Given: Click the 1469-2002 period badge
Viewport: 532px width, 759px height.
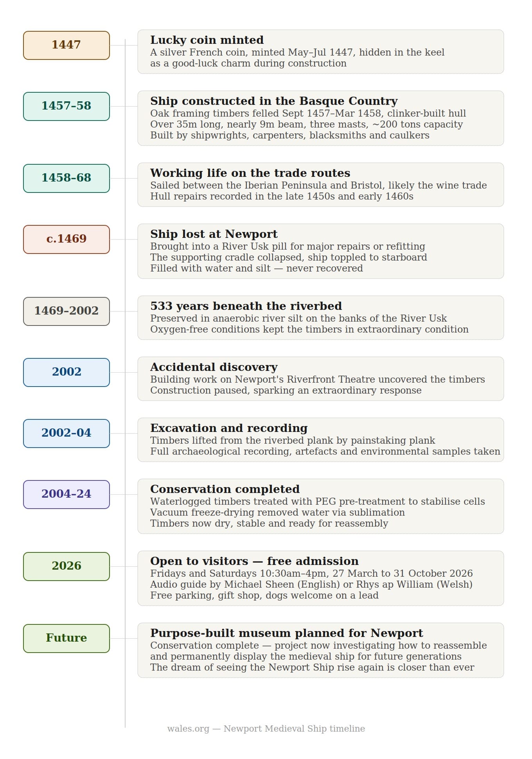Looking at the screenshot, I should click(66, 311).
